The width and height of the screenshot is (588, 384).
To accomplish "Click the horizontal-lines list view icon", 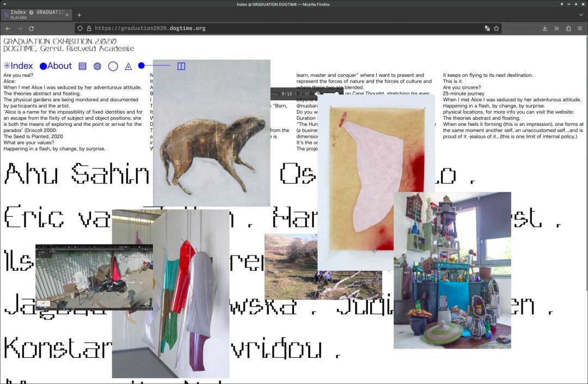I will pos(83,66).
